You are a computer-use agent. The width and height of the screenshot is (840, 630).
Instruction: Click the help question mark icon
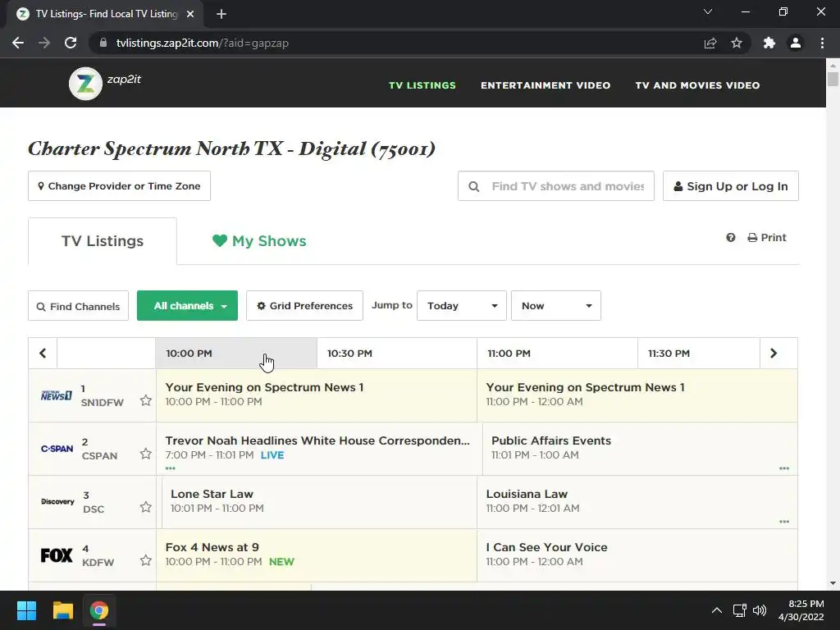coord(731,237)
